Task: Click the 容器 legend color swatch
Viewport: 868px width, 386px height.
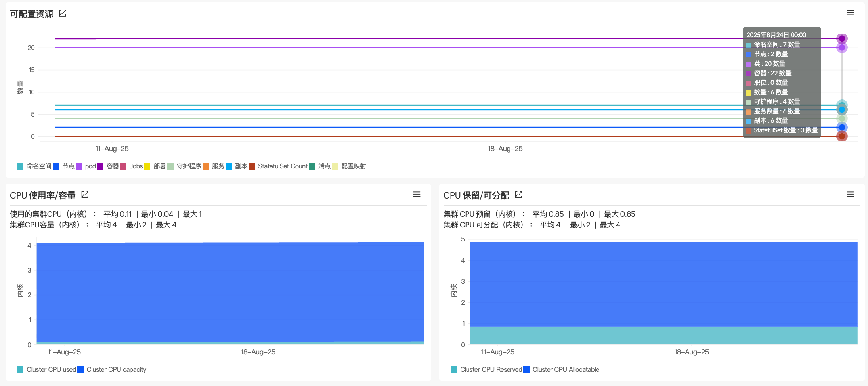Action: point(100,166)
